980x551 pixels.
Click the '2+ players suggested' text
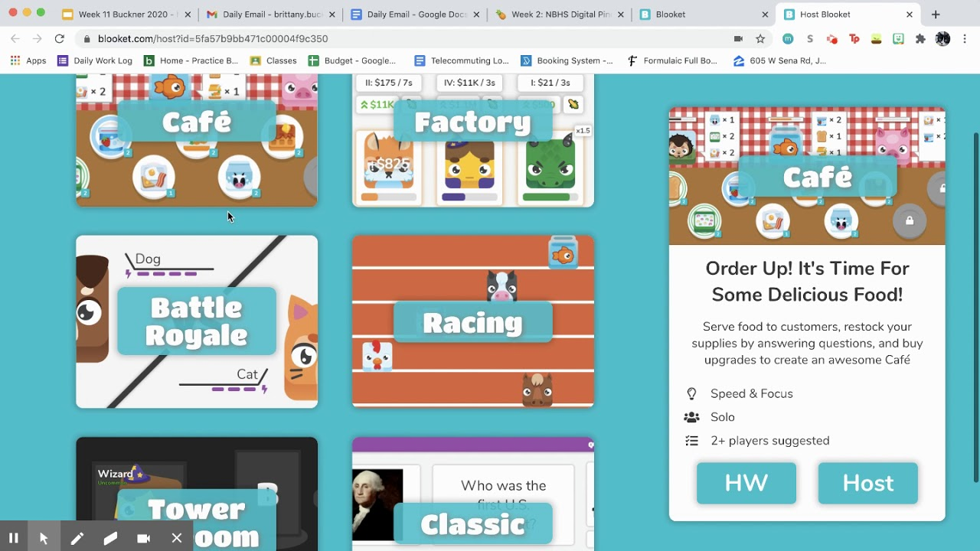(x=770, y=441)
